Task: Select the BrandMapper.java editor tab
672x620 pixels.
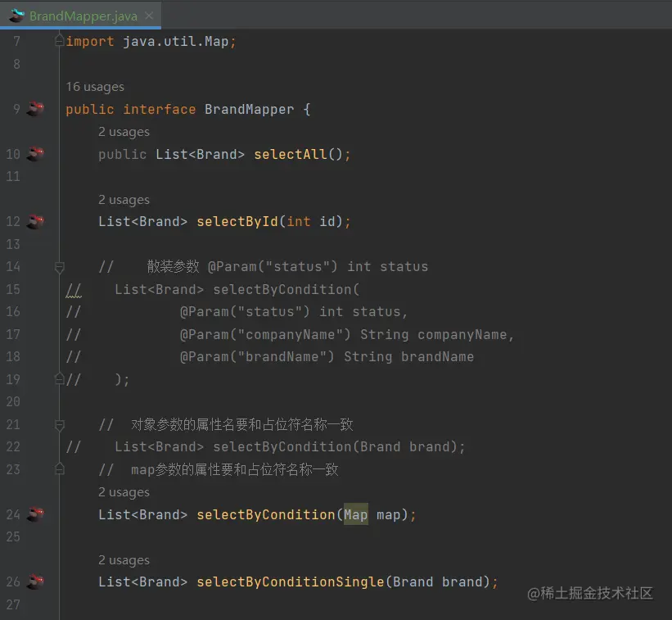Action: 80,16
